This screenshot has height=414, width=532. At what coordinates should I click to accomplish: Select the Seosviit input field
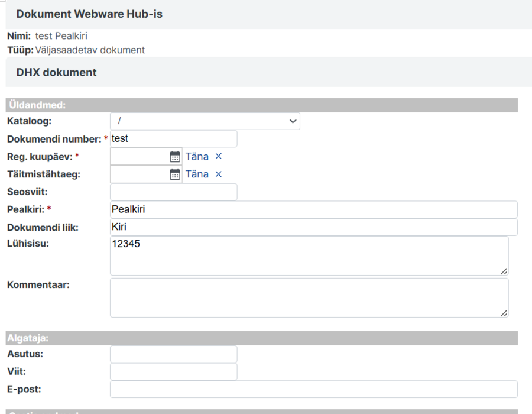pos(173,192)
